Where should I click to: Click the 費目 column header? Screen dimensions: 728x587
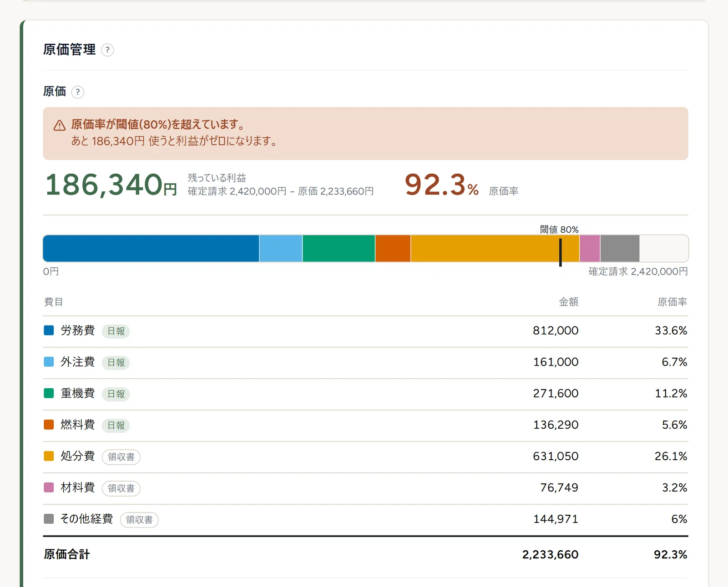coord(54,302)
